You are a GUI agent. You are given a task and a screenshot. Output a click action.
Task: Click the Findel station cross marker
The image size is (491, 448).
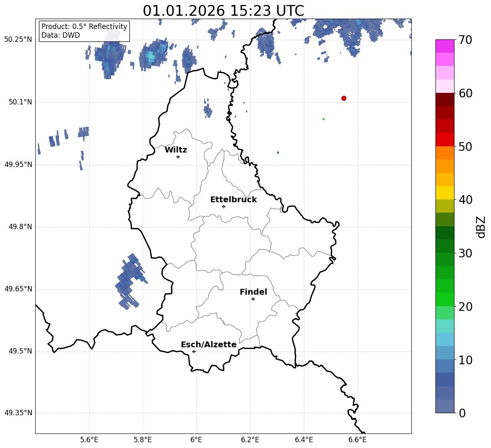tap(253, 299)
